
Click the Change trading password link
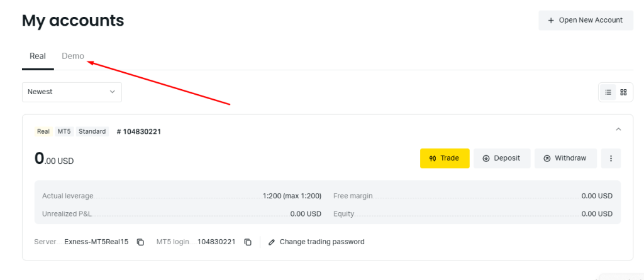coord(321,242)
